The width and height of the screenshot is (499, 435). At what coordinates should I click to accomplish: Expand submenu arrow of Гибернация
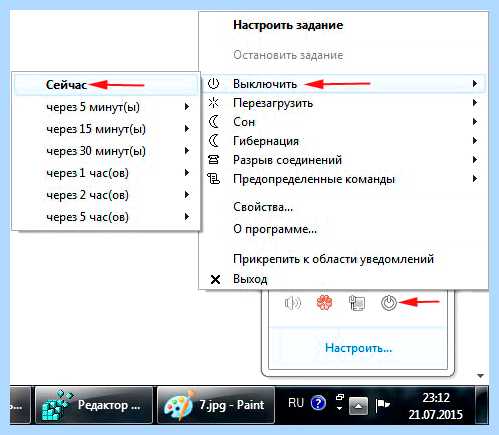click(x=475, y=140)
